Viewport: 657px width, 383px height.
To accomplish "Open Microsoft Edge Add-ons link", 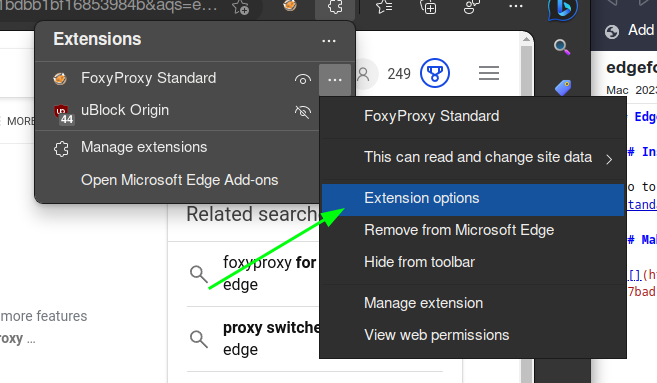I will pyautogui.click(x=179, y=180).
